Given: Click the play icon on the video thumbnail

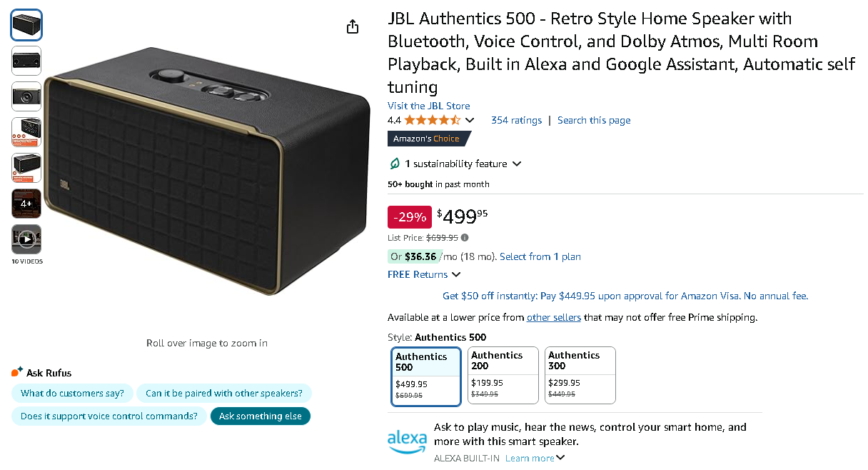Looking at the screenshot, I should [26, 239].
